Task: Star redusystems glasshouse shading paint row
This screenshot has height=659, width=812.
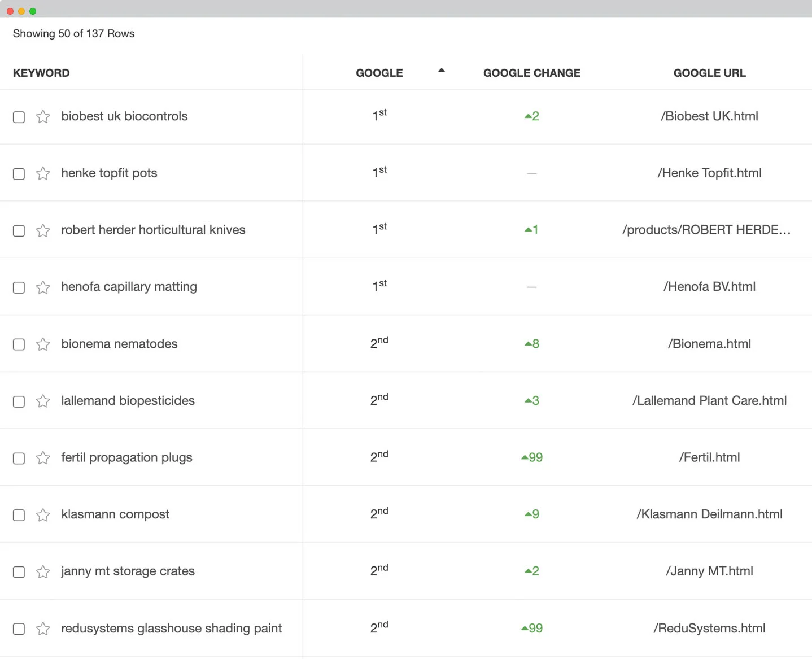Action: point(43,629)
